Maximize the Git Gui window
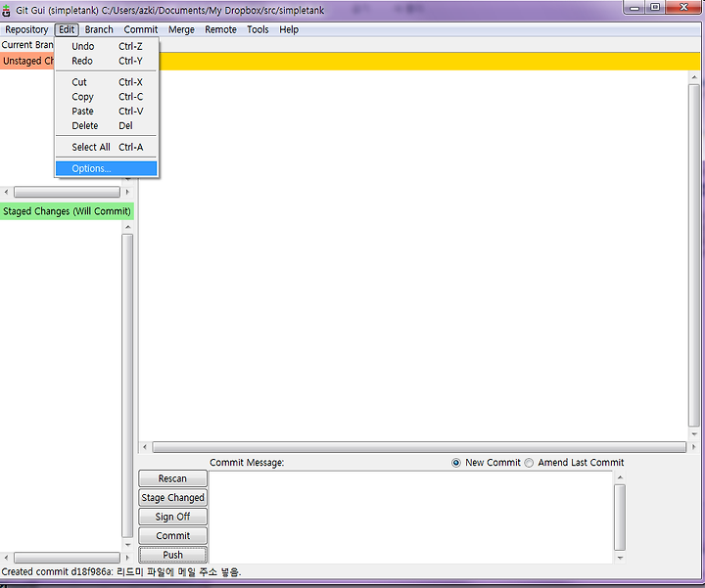Screen dimensions: 705x588 (655, 7)
